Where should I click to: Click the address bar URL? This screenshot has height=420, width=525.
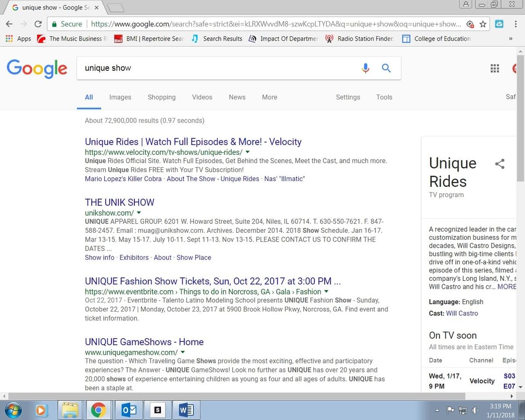tap(276, 24)
